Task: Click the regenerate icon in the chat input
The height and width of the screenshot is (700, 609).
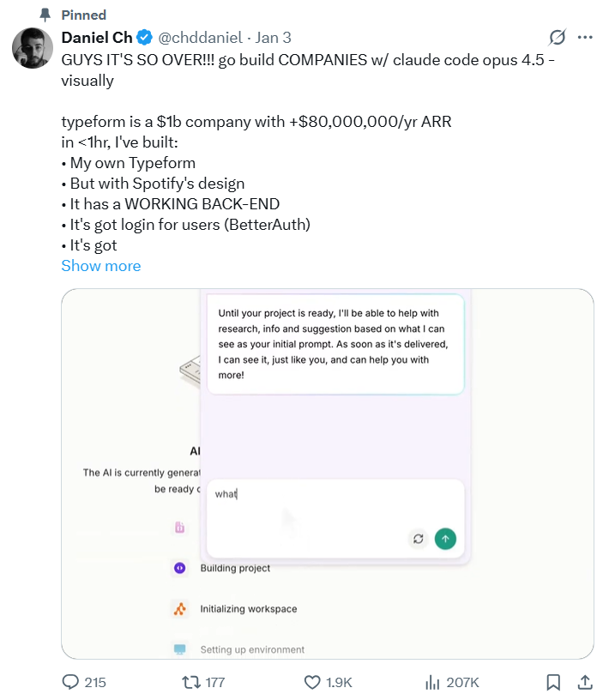Action: [418, 539]
